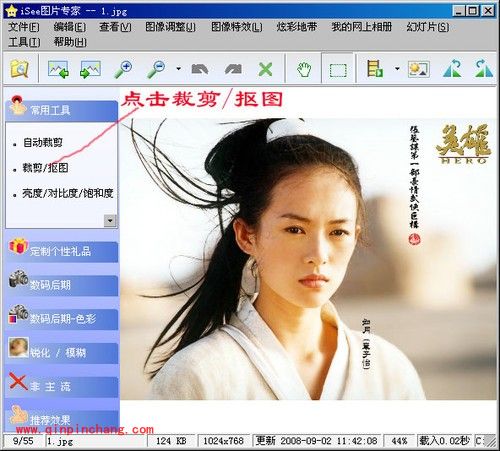Click the gift box icon

pyautogui.click(x=19, y=247)
